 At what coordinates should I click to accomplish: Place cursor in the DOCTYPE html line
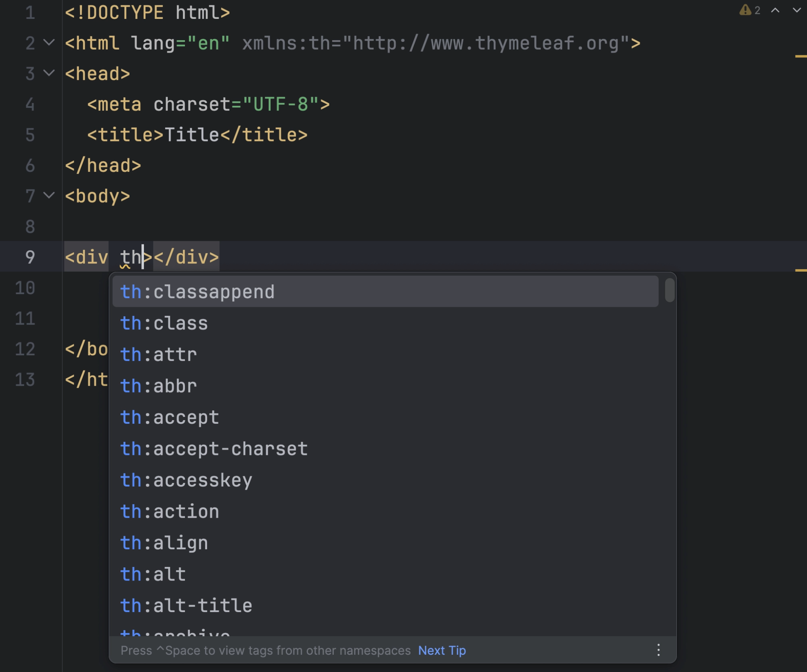[x=147, y=12]
